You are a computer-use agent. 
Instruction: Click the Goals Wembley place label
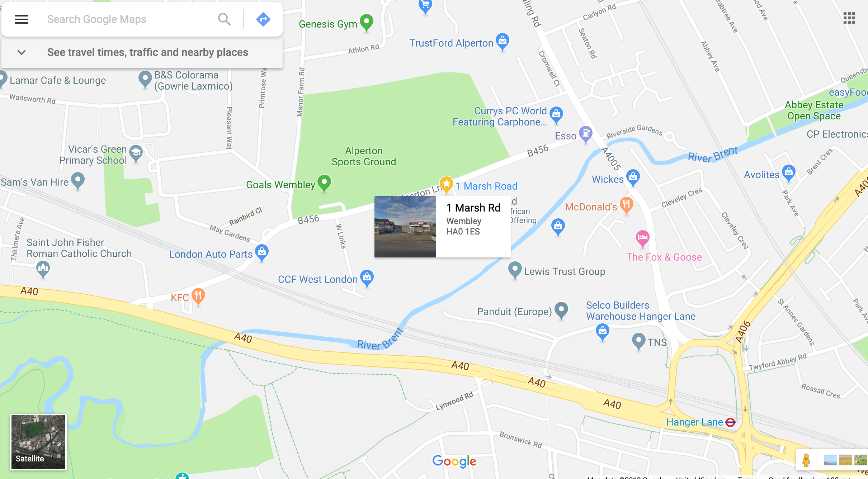tap(280, 185)
